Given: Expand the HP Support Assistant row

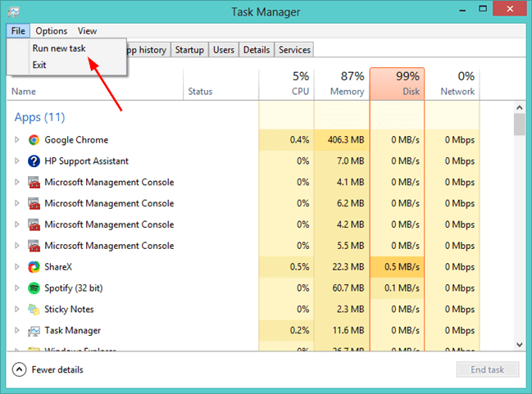Looking at the screenshot, I should point(16,161).
